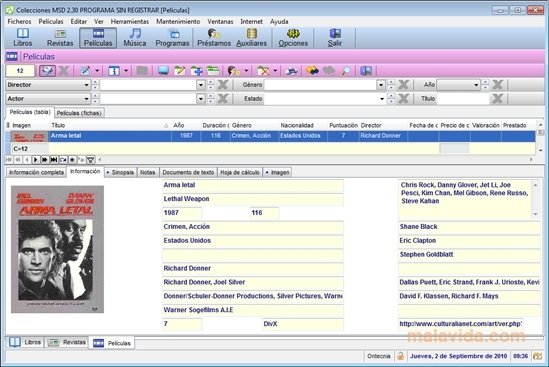549x367 pixels.
Task: Switch to Revistas window in bottom bar
Action: coord(67,342)
